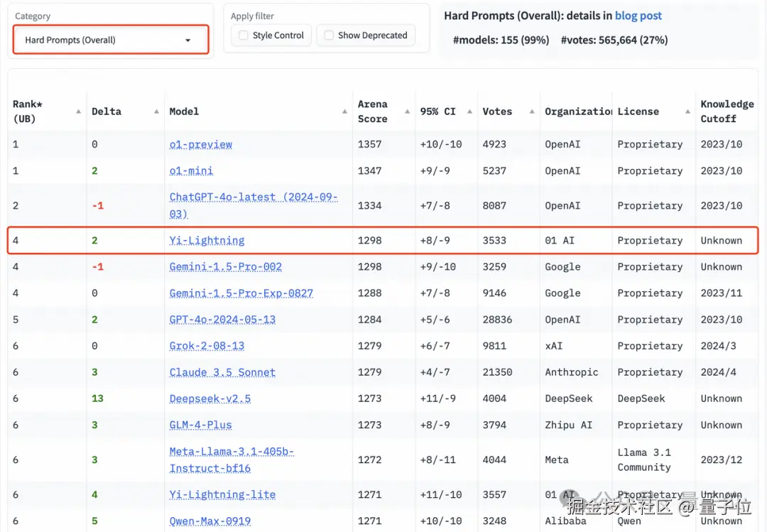767x532 pixels.
Task: Open the Claude 3.5 Sonnet link
Action: [x=222, y=372]
